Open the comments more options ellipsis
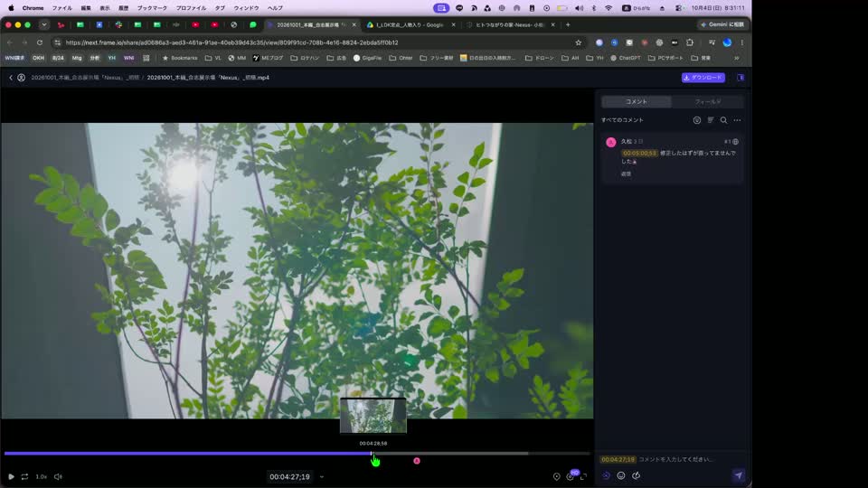 (738, 120)
